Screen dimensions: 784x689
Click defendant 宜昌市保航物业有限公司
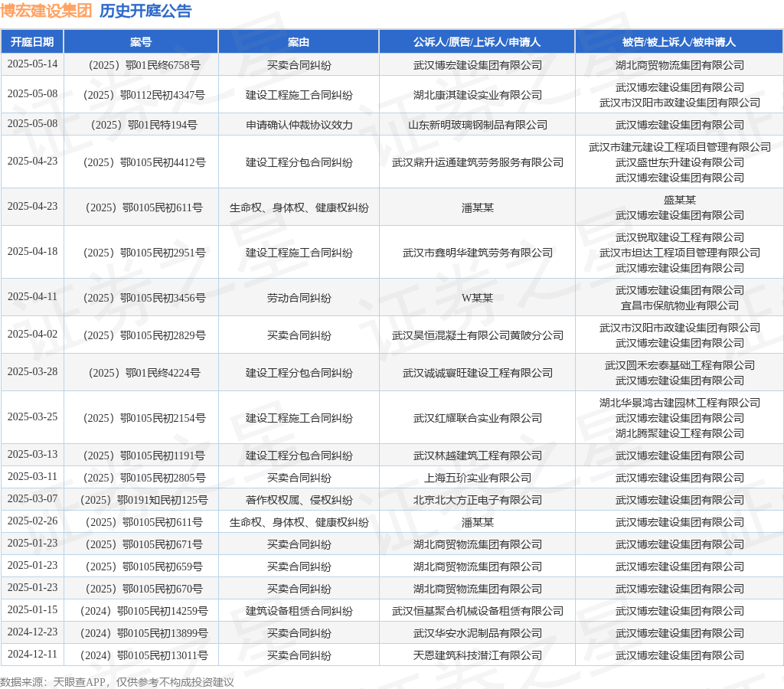click(680, 305)
